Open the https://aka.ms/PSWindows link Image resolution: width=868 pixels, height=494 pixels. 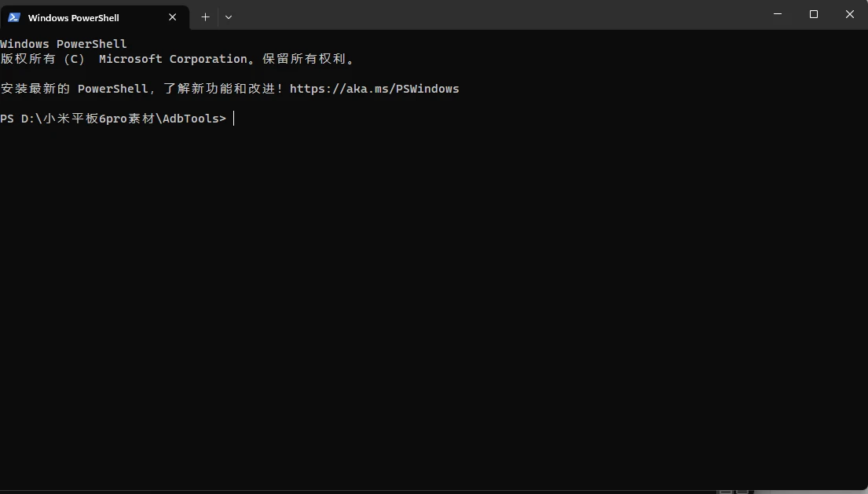click(374, 89)
